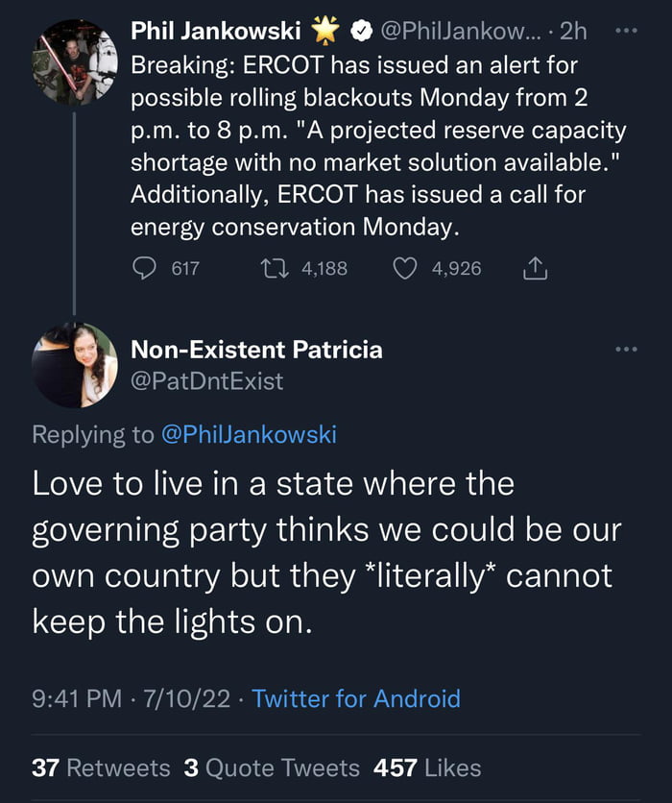Open Non-Existent Patricia's display name
This screenshot has width=672, height=803.
click(x=255, y=350)
